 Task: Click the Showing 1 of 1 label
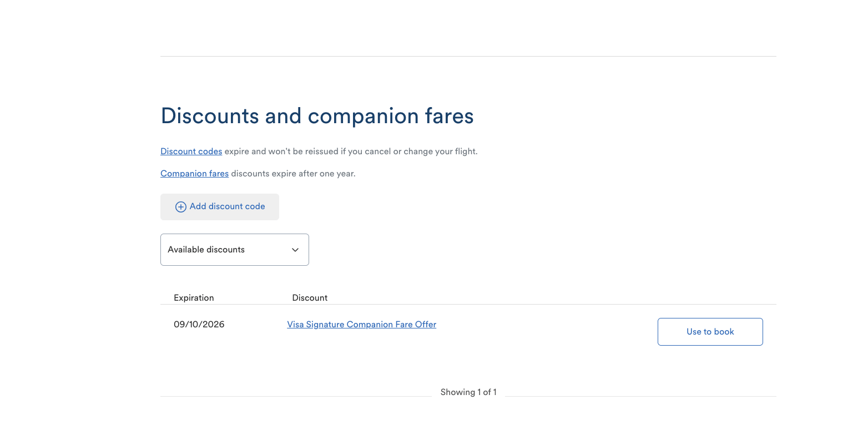pos(468,392)
